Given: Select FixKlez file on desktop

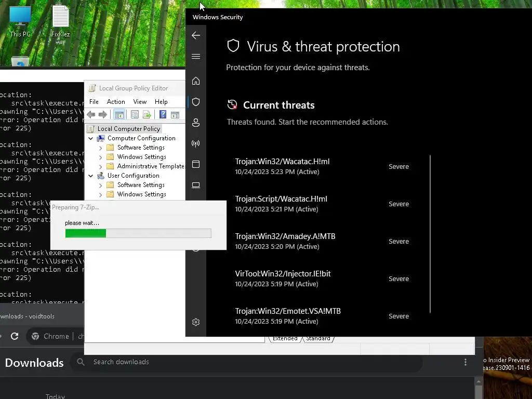Looking at the screenshot, I should pos(60,21).
